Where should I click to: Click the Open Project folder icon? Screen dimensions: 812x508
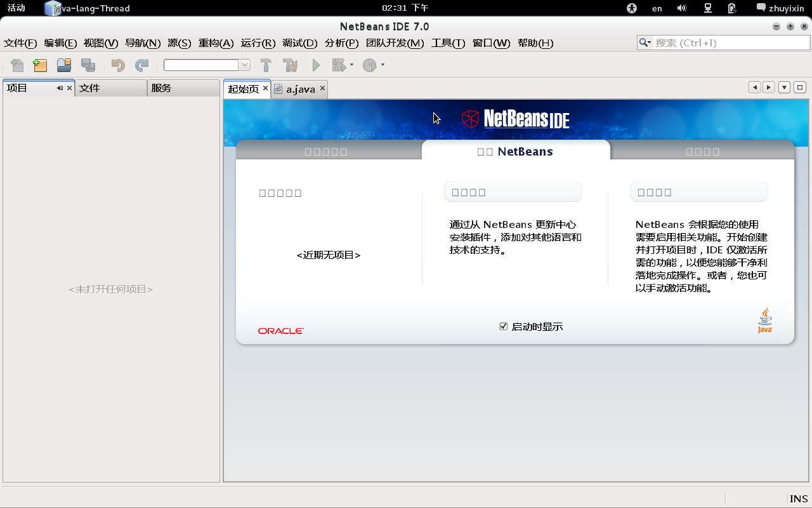[64, 65]
